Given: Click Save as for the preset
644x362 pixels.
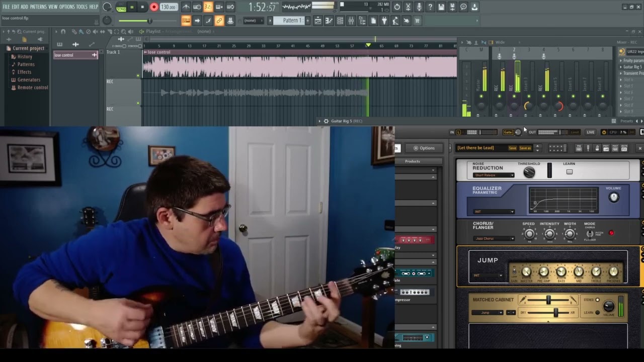Looking at the screenshot, I should point(525,148).
